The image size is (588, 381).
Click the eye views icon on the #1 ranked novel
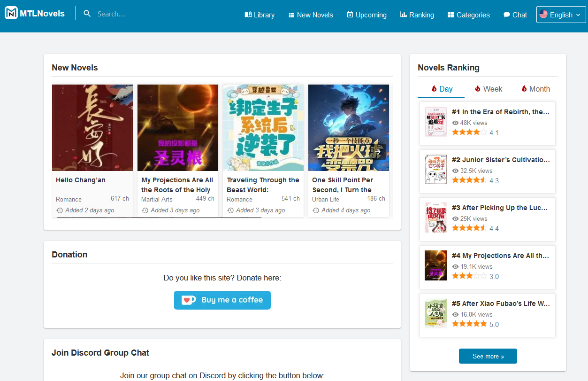455,123
